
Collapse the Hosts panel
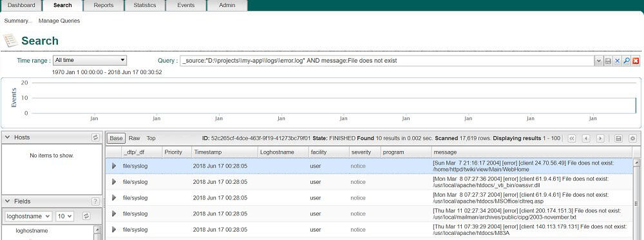pos(7,137)
